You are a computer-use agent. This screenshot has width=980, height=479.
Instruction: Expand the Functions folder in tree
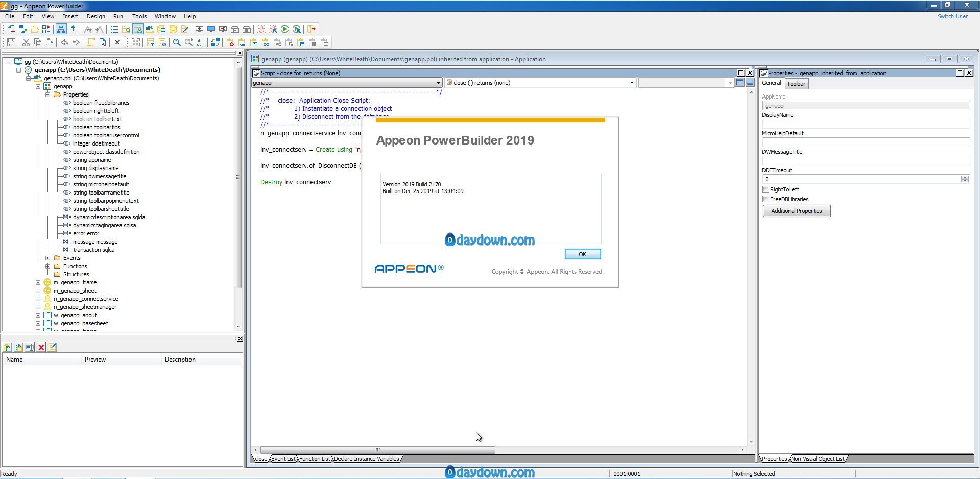pyautogui.click(x=47, y=266)
